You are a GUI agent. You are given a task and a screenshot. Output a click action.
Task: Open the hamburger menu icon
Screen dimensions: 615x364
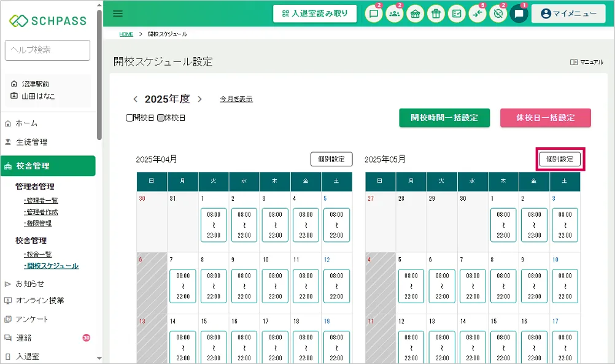coord(118,14)
